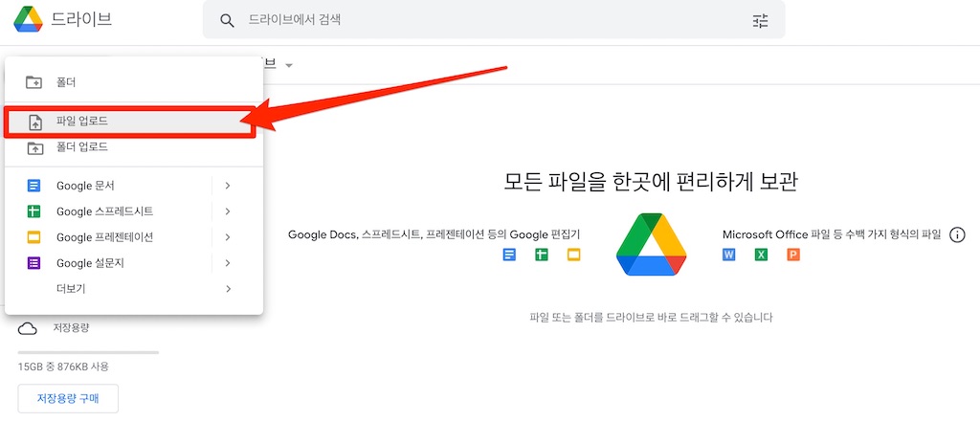Click the drag files hint text
This screenshot has height=422, width=980.
click(651, 318)
